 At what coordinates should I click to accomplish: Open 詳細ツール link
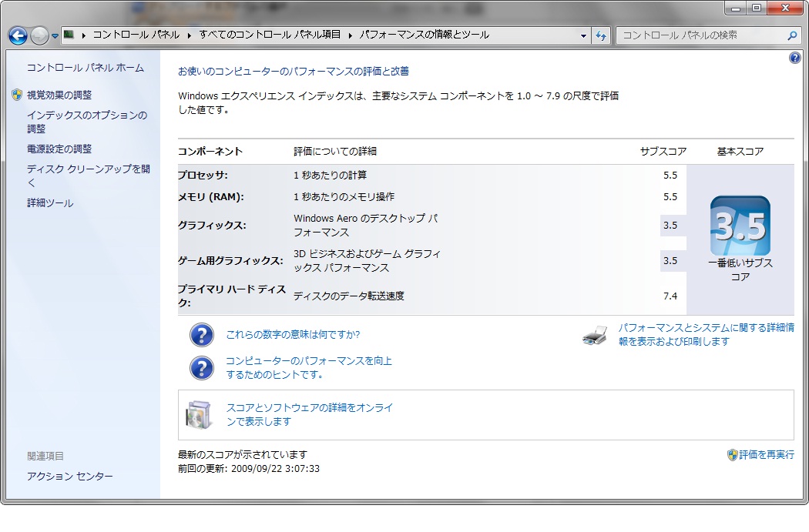pos(50,203)
